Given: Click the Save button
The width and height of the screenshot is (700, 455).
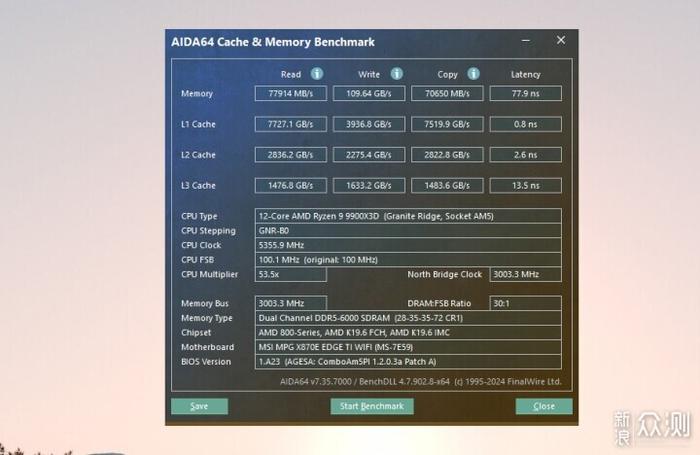Looking at the screenshot, I should (200, 406).
